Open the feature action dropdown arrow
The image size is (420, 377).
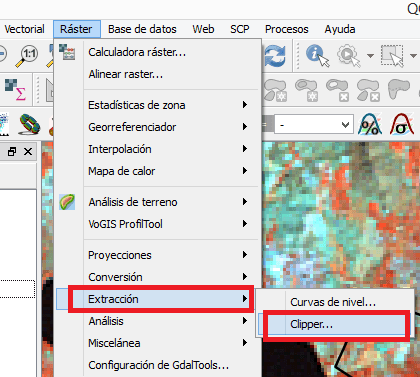point(370,56)
